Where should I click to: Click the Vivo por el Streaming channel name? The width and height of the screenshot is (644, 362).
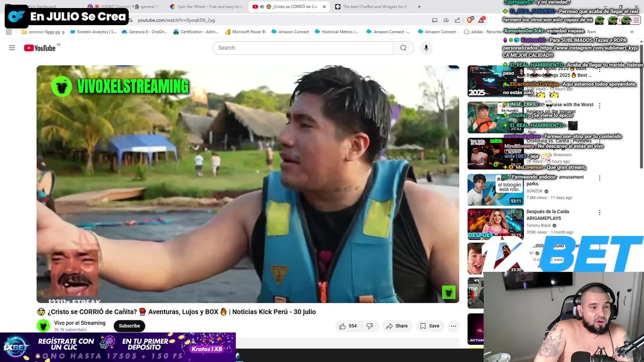(x=79, y=323)
